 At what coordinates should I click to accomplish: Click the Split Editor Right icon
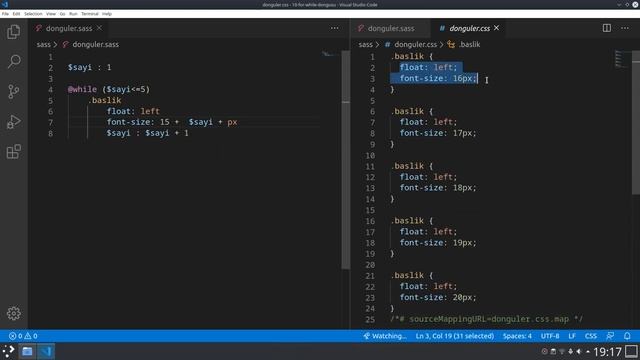point(607,28)
